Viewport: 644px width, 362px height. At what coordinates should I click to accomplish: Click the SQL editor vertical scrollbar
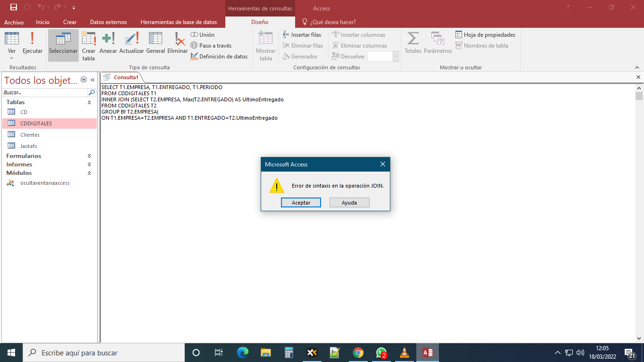[639, 212]
